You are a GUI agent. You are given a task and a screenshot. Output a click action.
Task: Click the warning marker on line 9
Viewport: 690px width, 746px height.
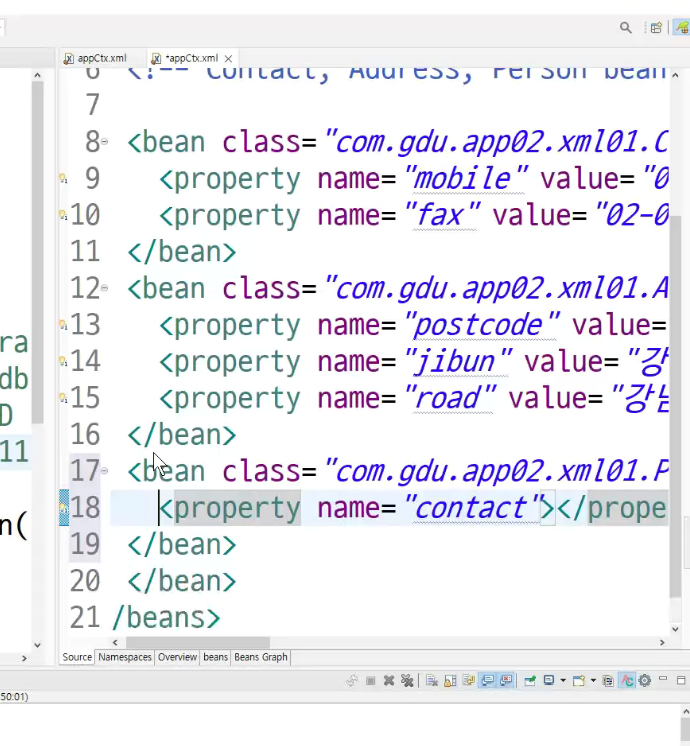coord(63,178)
